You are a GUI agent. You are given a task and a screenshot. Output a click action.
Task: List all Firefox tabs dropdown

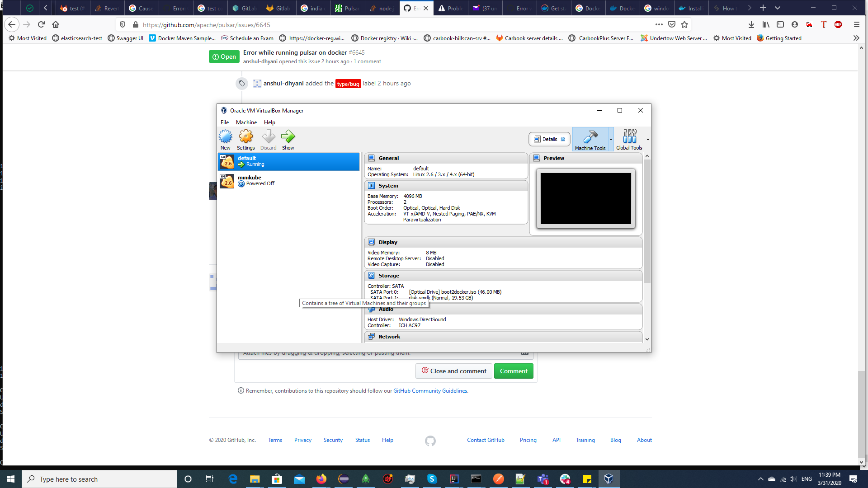778,8
